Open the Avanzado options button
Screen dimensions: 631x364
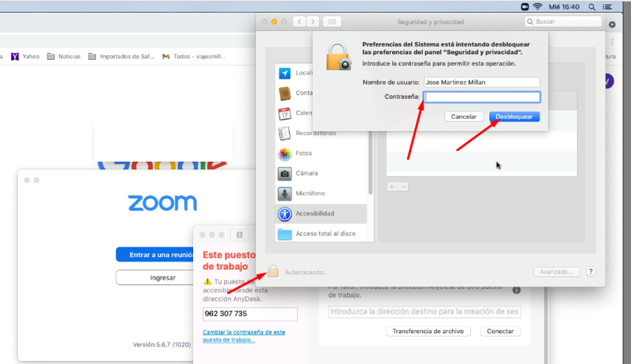pyautogui.click(x=557, y=272)
